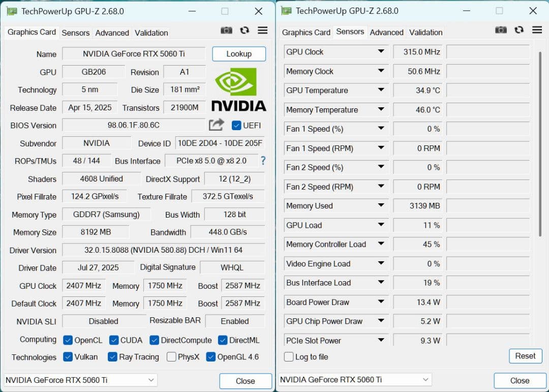Viewport: 549px width, 392px height.
Task: Open the hamburger menu in the left window
Action: pyautogui.click(x=262, y=30)
